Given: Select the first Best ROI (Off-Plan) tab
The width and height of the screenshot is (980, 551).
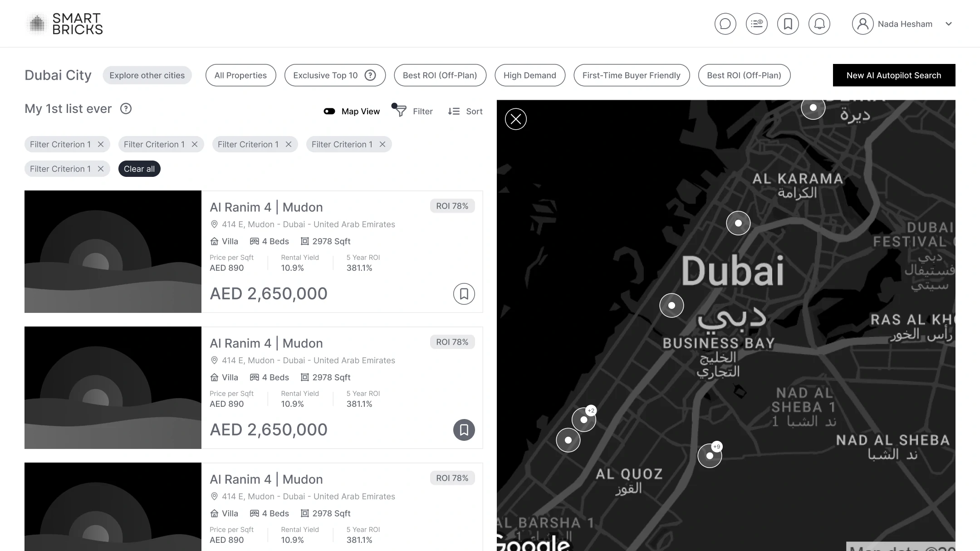Looking at the screenshot, I should point(440,75).
